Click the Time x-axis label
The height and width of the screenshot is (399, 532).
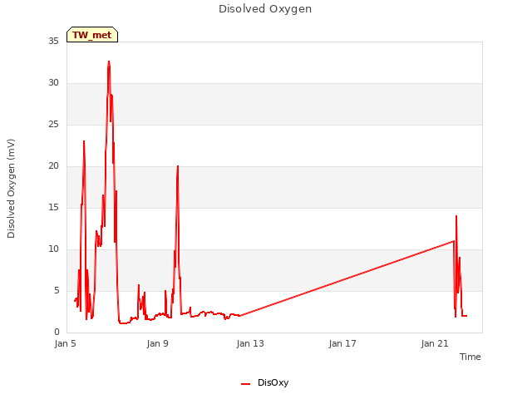[470, 357]
